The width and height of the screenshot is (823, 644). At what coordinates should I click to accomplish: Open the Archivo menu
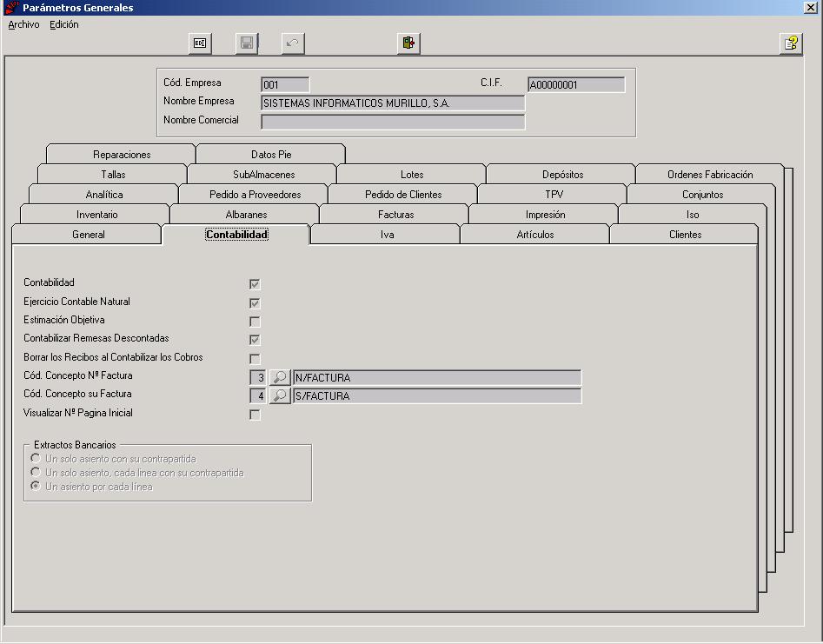pos(23,24)
